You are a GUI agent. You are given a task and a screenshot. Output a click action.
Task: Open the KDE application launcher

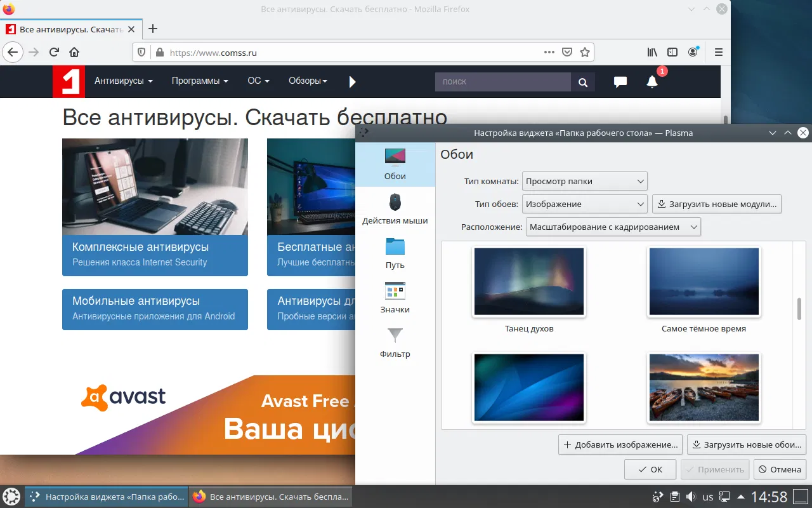pos(11,497)
